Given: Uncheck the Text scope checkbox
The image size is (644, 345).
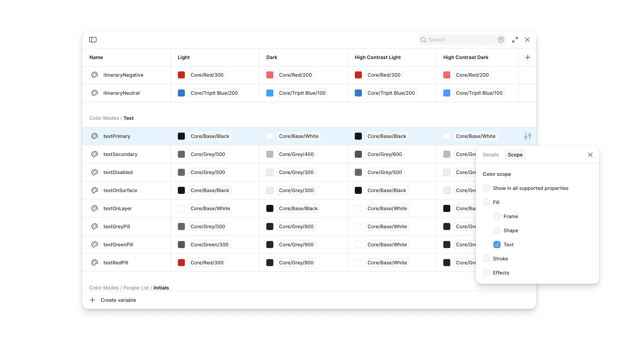Looking at the screenshot, I should coord(497,244).
